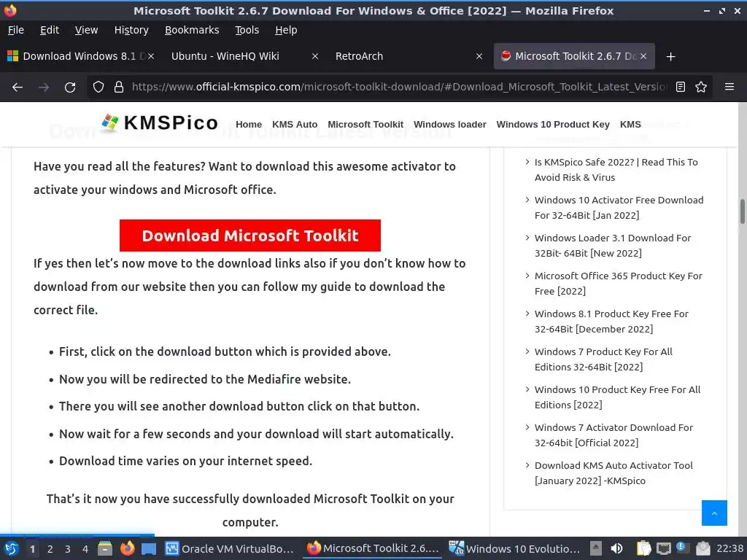Switch to the Download Windows 8.1 tab
The image size is (747, 560).
click(79, 56)
